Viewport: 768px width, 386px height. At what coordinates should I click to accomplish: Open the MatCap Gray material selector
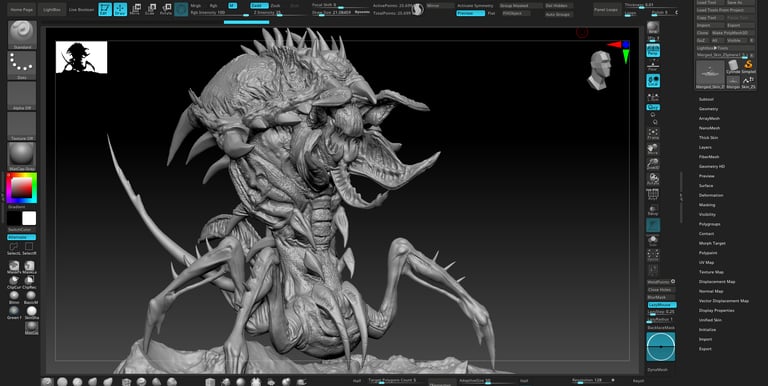pos(22,157)
